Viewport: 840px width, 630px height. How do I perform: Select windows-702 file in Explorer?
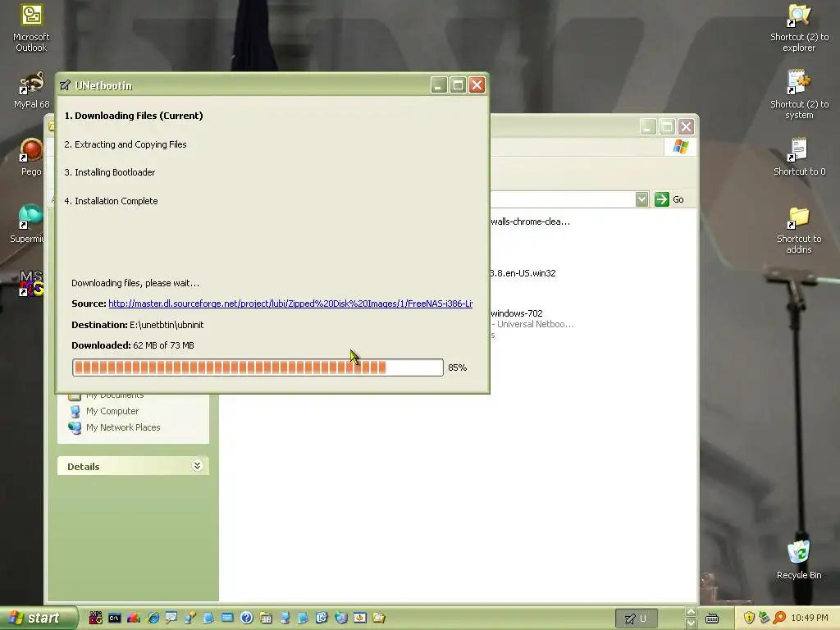point(517,313)
